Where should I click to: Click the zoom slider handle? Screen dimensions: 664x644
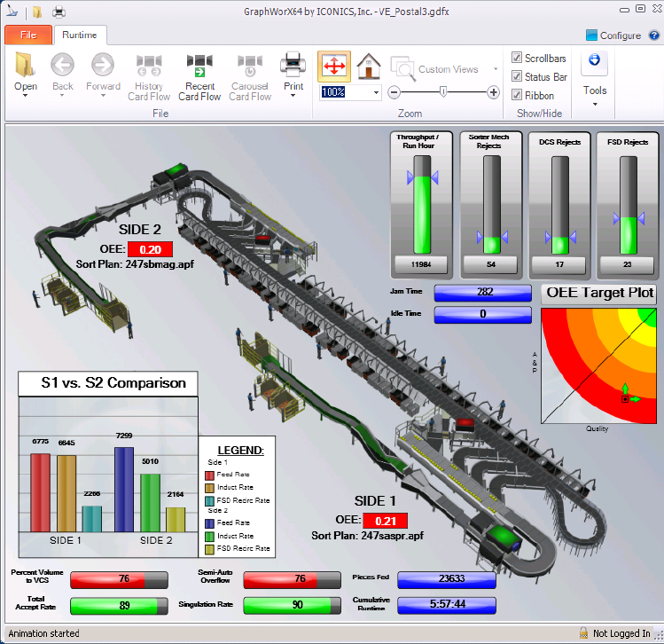click(x=442, y=92)
